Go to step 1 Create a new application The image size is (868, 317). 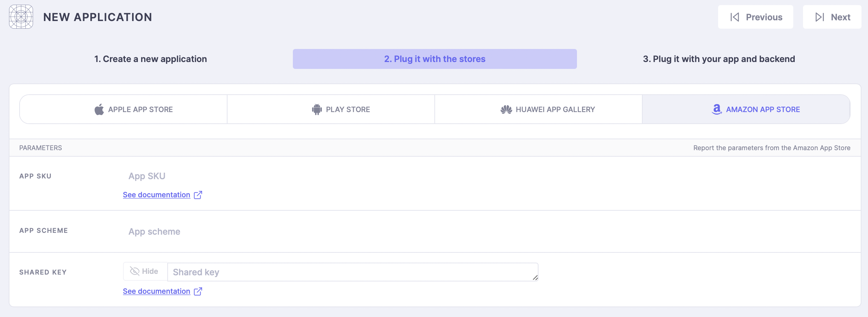pos(151,59)
